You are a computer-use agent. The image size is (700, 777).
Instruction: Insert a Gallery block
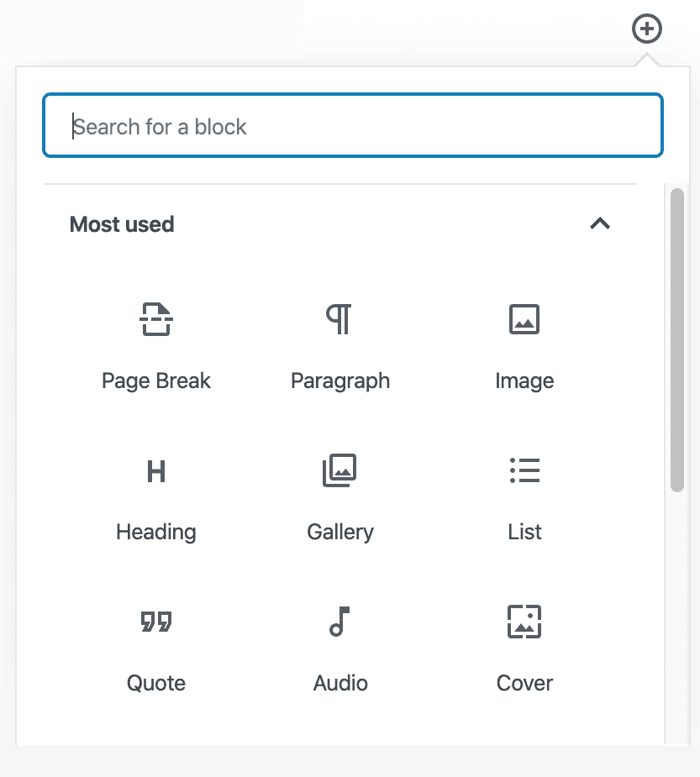(x=339, y=497)
